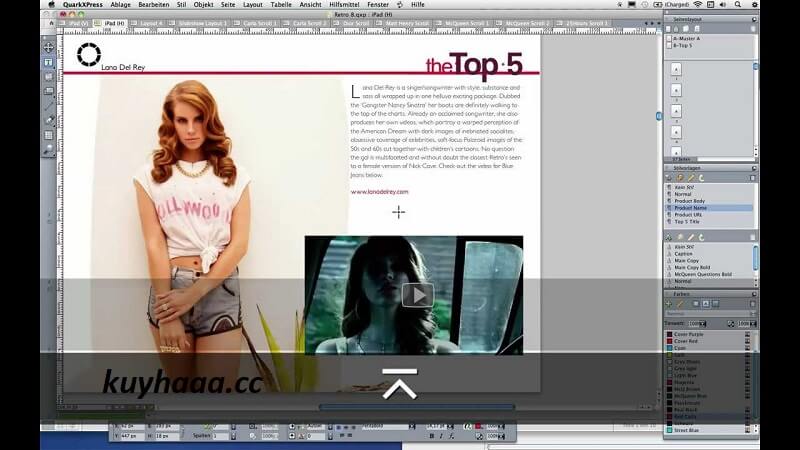Click the edit color pencil icon in Farben
The width and height of the screenshot is (800, 450).
680,304
